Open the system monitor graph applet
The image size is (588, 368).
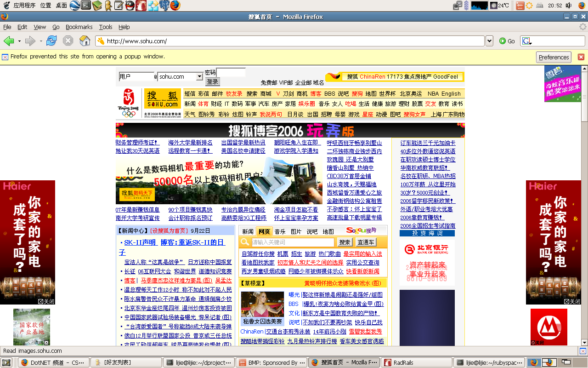(x=480, y=6)
